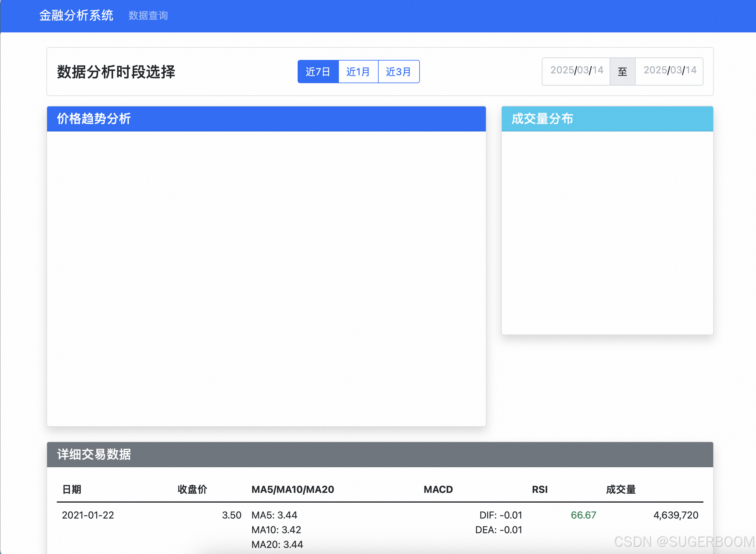
Task: Select the 2021-01-22 date row cell
Action: pos(88,515)
